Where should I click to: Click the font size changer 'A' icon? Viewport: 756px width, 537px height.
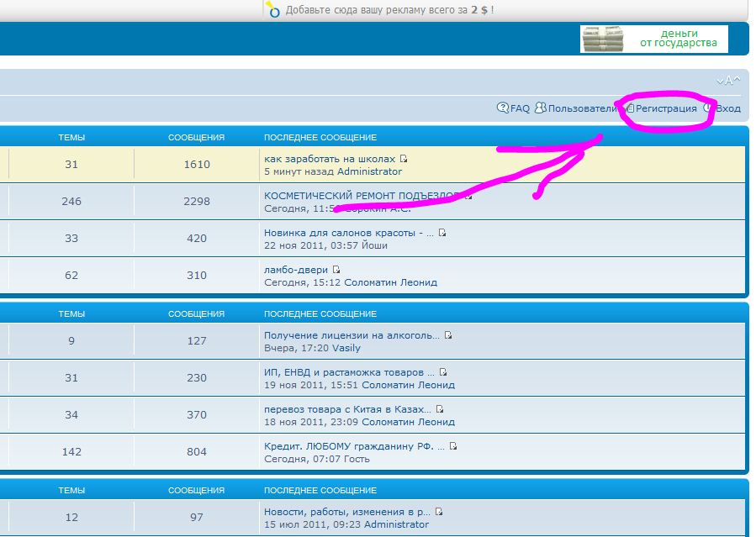728,81
